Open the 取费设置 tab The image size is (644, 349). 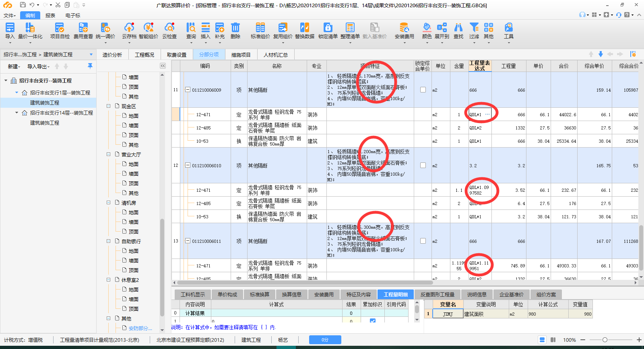pyautogui.click(x=176, y=55)
